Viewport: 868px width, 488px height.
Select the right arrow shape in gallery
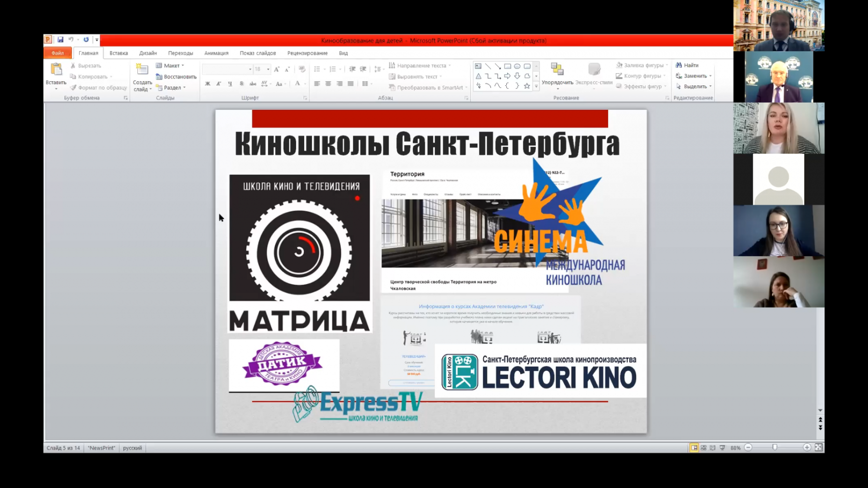coord(507,76)
